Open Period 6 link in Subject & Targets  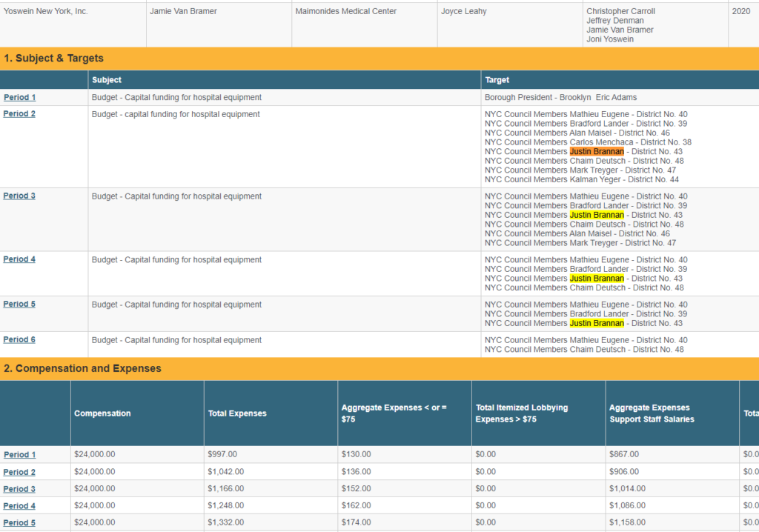point(19,340)
